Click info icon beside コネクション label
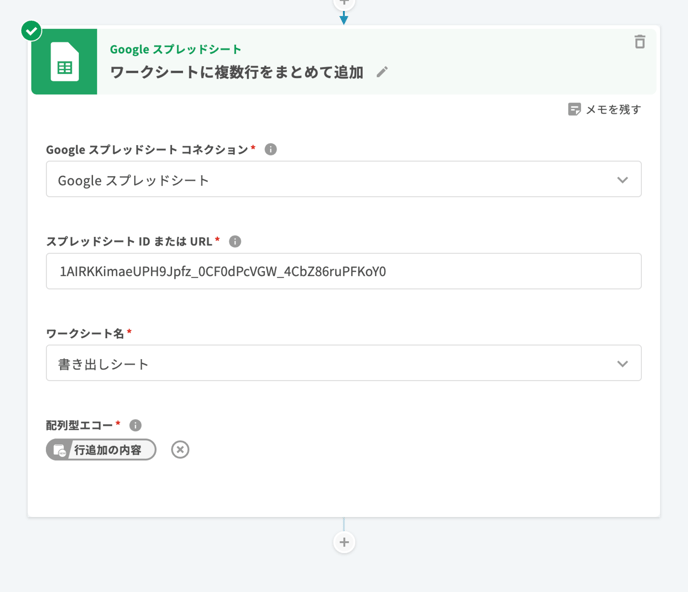The width and height of the screenshot is (688, 592). pos(270,149)
